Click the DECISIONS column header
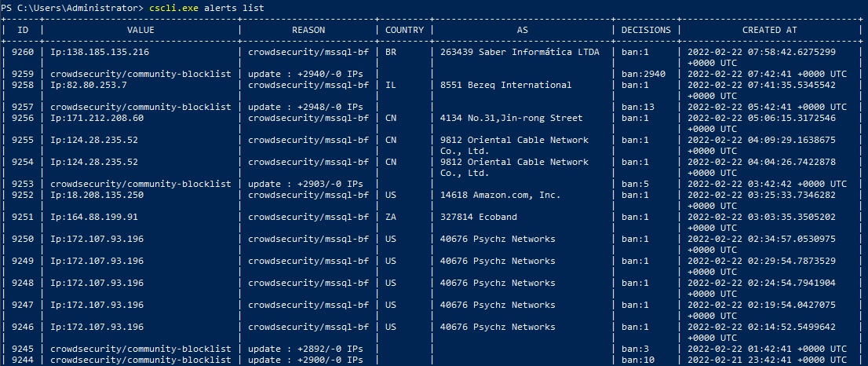This screenshot has height=366, width=868. [646, 30]
